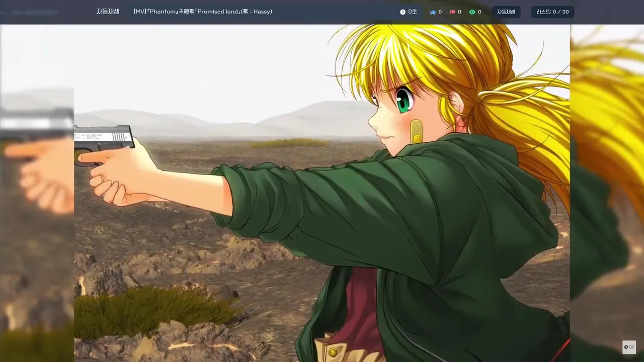This screenshot has width=644, height=362.
Task: Click the clock icon beside 0초
Action: (403, 12)
